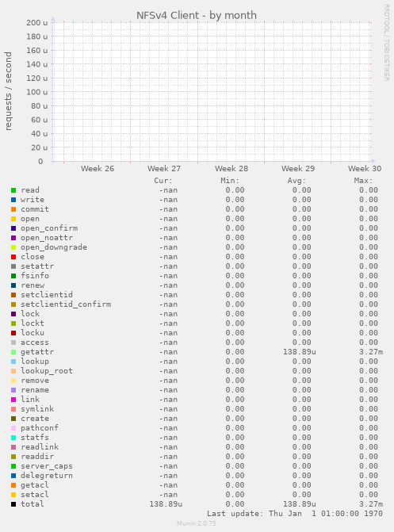Click the green read legend swatch
Screen dimensions: 394x532
pyautogui.click(x=13, y=190)
